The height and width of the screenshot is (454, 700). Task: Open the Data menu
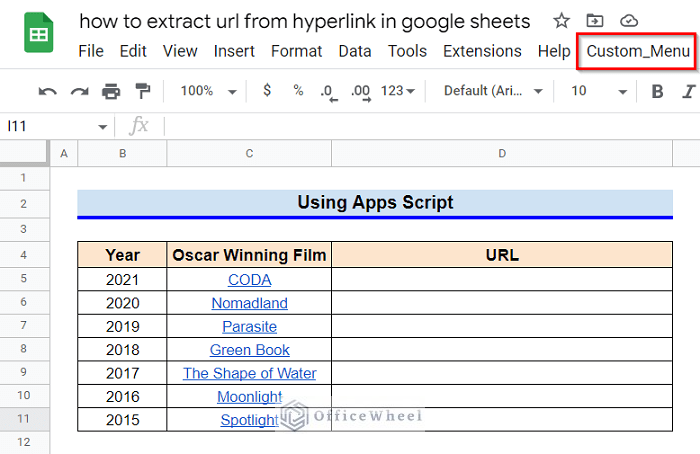coord(354,51)
